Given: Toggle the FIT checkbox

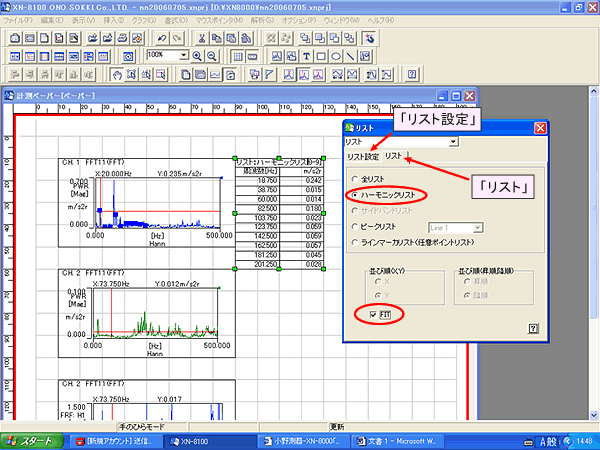Looking at the screenshot, I should (x=373, y=315).
